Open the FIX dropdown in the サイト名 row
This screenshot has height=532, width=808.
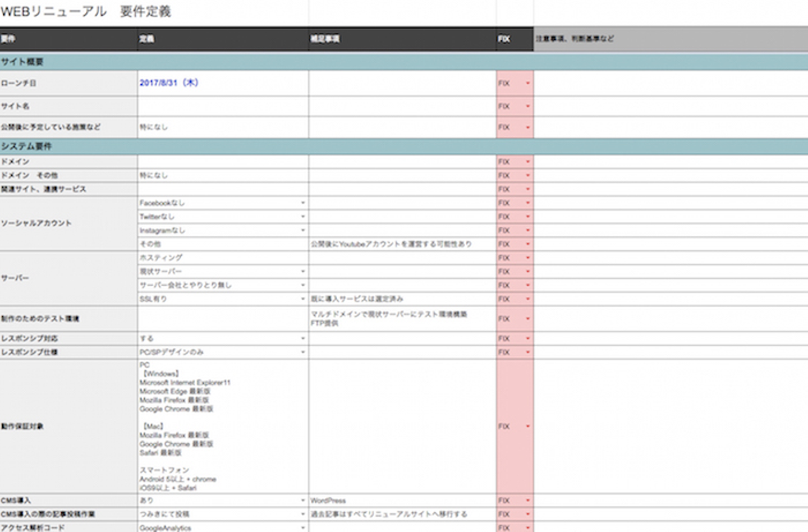(527, 107)
